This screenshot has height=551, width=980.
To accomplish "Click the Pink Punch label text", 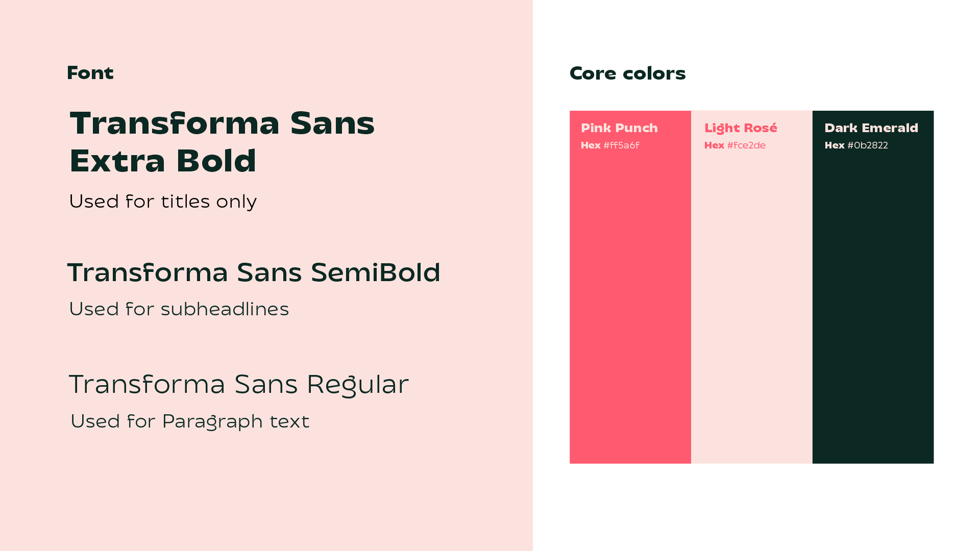I will pyautogui.click(x=619, y=128).
